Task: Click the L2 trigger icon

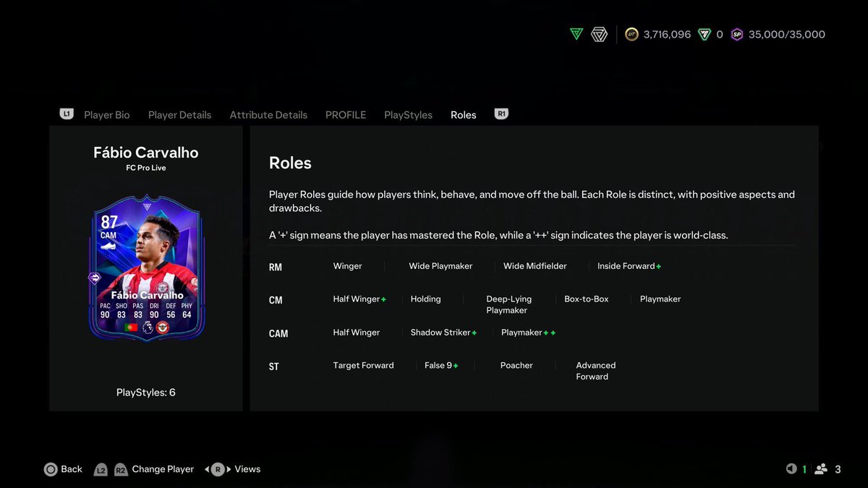Action: point(101,469)
